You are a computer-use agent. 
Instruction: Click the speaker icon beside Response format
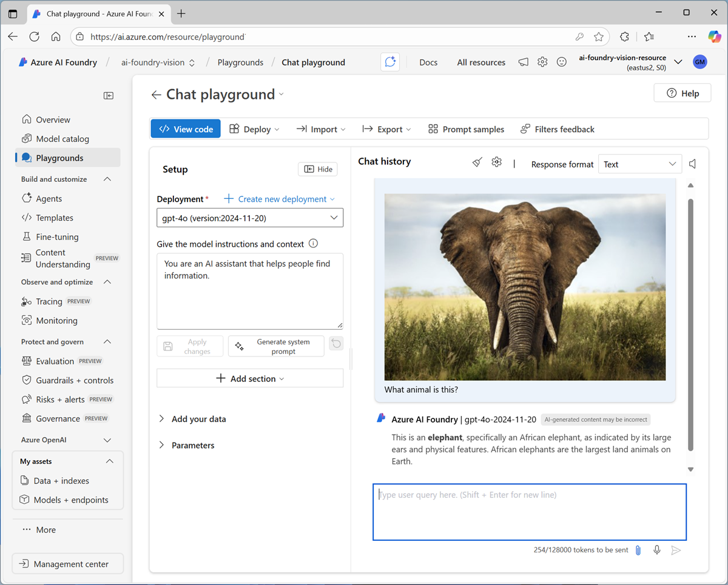pyautogui.click(x=692, y=164)
